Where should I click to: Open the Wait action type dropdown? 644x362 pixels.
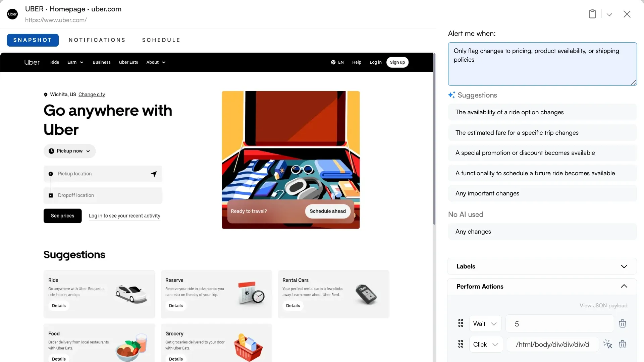click(485, 324)
